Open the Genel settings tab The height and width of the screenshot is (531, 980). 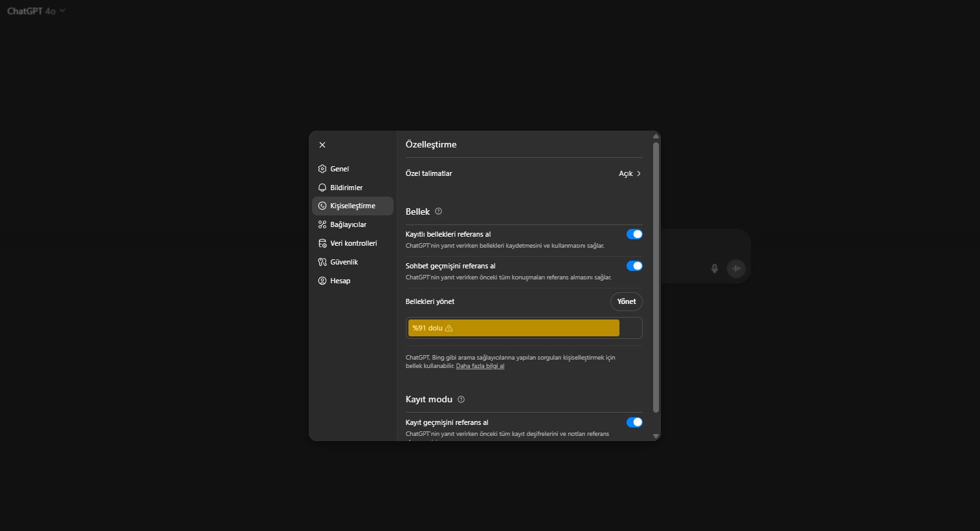tap(353, 169)
